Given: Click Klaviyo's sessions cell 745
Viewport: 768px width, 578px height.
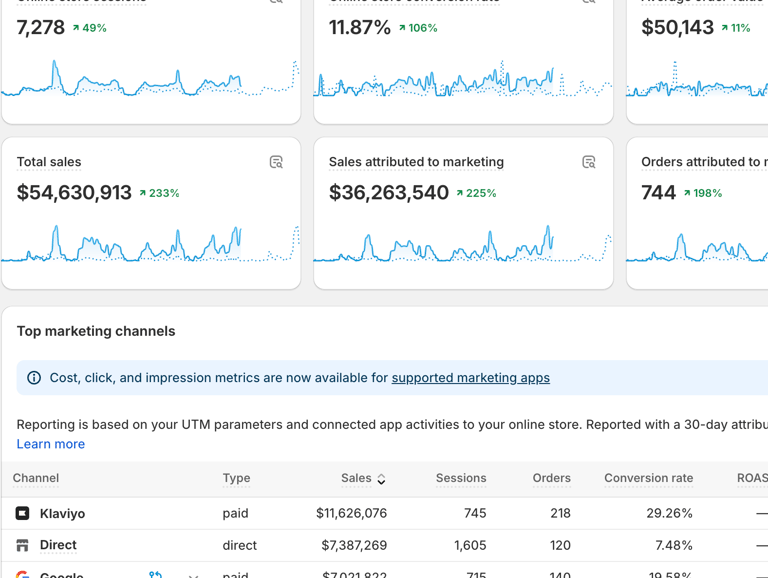Looking at the screenshot, I should pos(475,513).
